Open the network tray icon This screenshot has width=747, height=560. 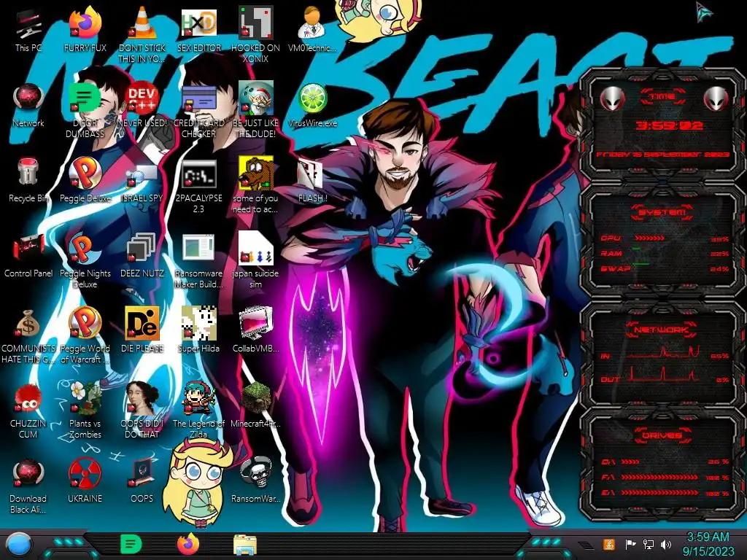tap(648, 544)
